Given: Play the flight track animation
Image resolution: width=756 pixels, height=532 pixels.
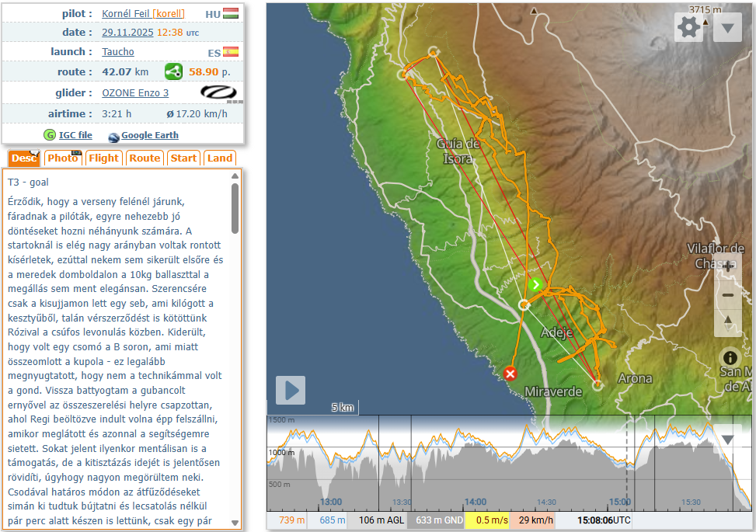Looking at the screenshot, I should (291, 390).
